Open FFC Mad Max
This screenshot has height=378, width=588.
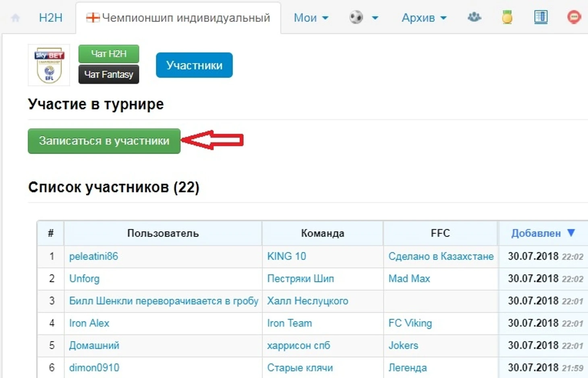pyautogui.click(x=409, y=278)
